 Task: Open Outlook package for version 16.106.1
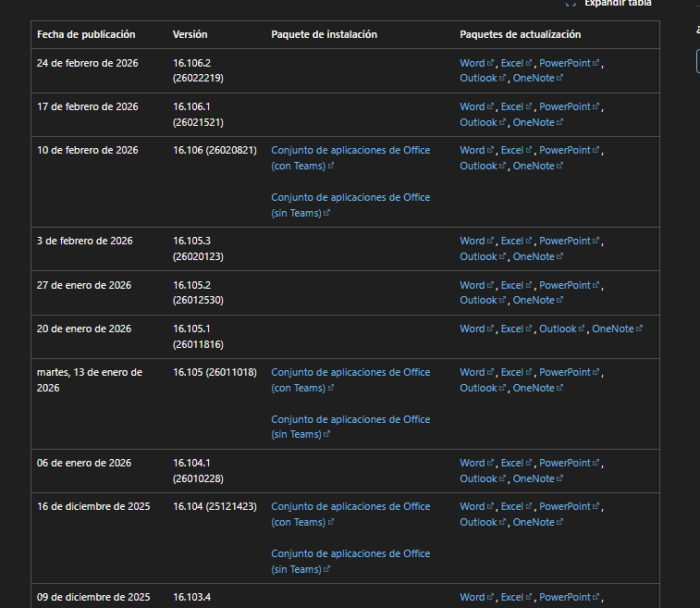(x=483, y=122)
